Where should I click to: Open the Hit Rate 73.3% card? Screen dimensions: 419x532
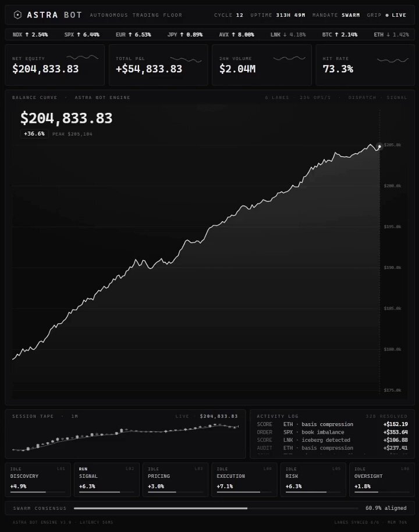[365, 65]
